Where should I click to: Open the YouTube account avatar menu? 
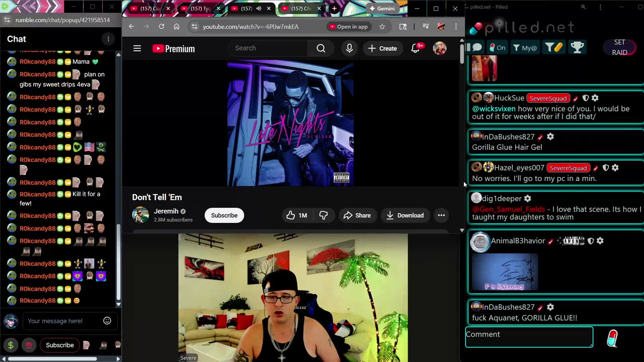[440, 48]
